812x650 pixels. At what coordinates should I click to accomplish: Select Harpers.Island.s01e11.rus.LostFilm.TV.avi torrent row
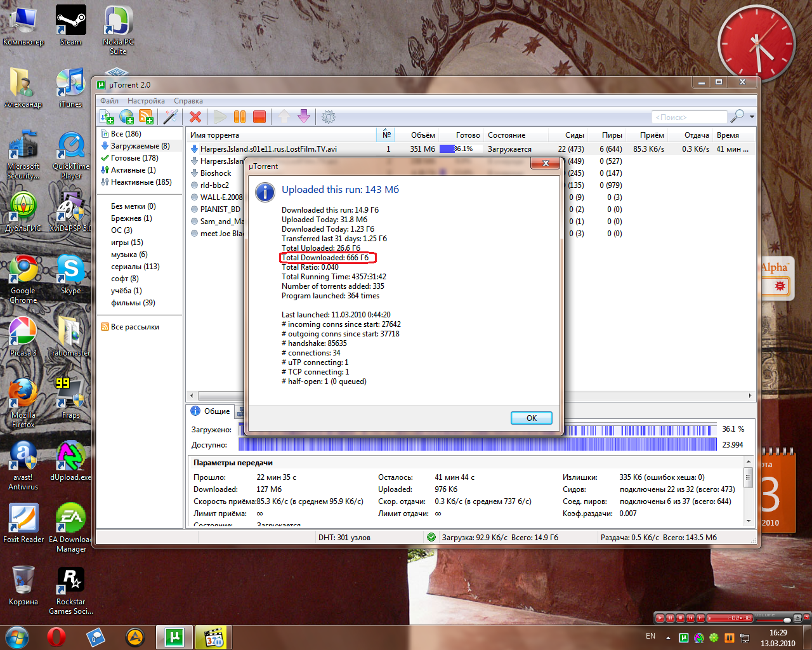pyautogui.click(x=469, y=149)
